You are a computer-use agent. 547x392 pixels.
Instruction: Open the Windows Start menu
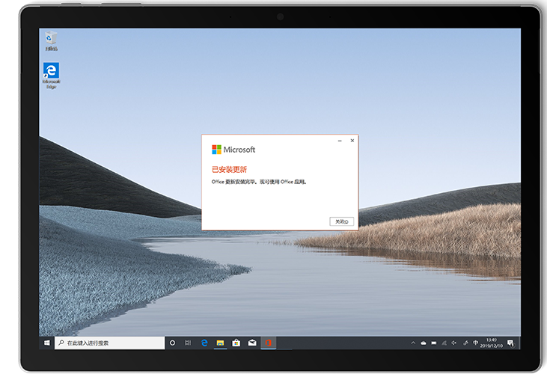coord(46,343)
